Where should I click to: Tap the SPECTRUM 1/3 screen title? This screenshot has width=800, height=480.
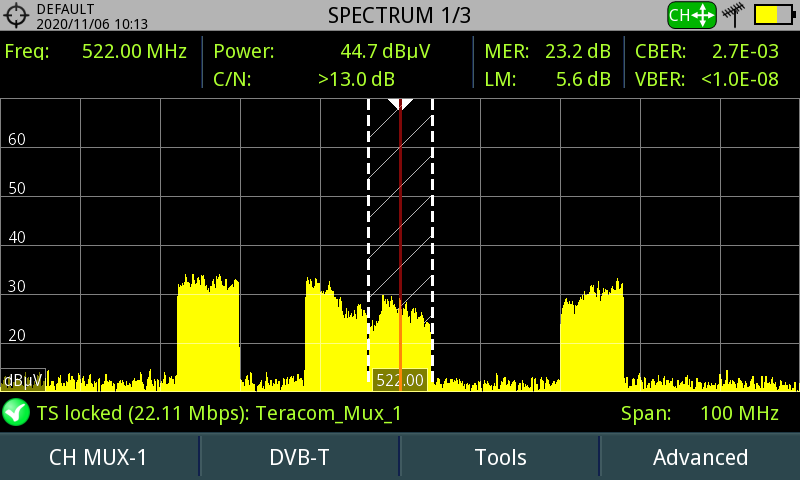pyautogui.click(x=399, y=15)
